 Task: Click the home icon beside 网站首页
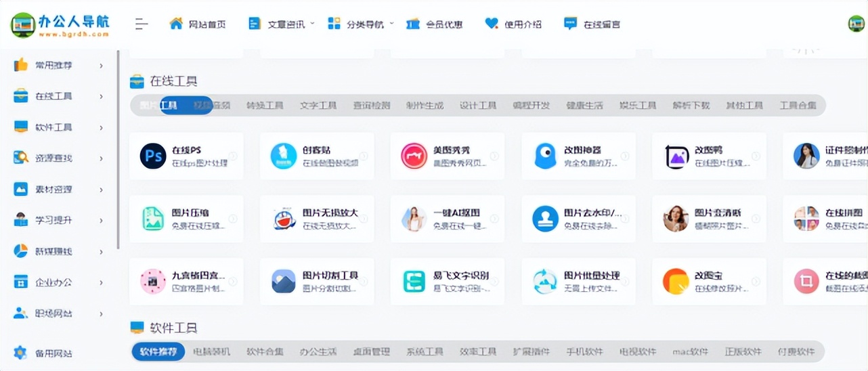tap(176, 24)
